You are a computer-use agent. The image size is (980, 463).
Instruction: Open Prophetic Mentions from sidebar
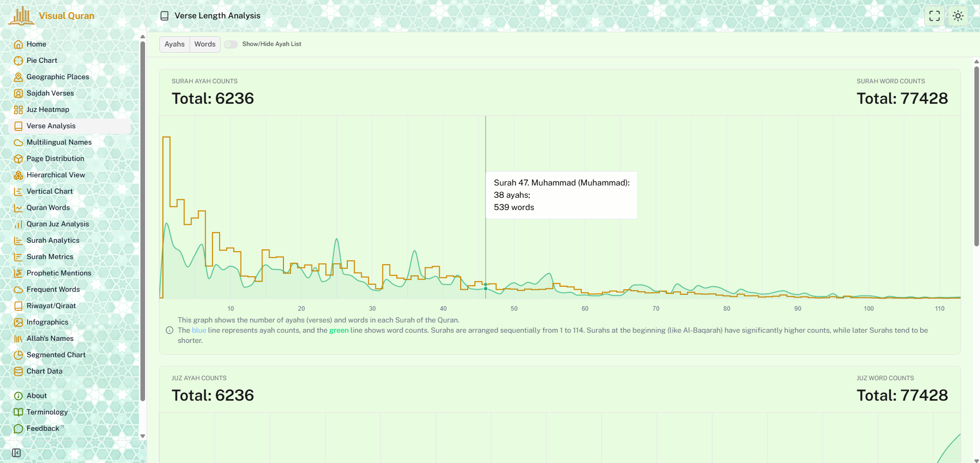(59, 273)
